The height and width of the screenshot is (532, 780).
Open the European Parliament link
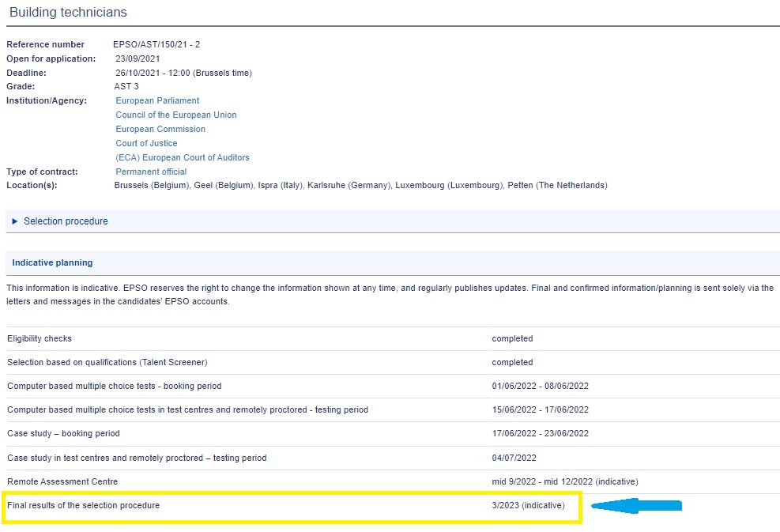(157, 100)
